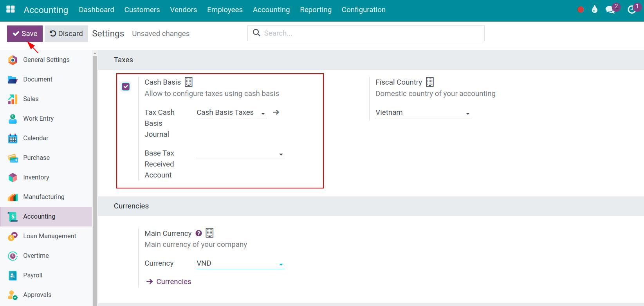Click the 'Domestic country of your accounting' text
Image resolution: width=644 pixels, height=306 pixels.
pyautogui.click(x=435, y=94)
